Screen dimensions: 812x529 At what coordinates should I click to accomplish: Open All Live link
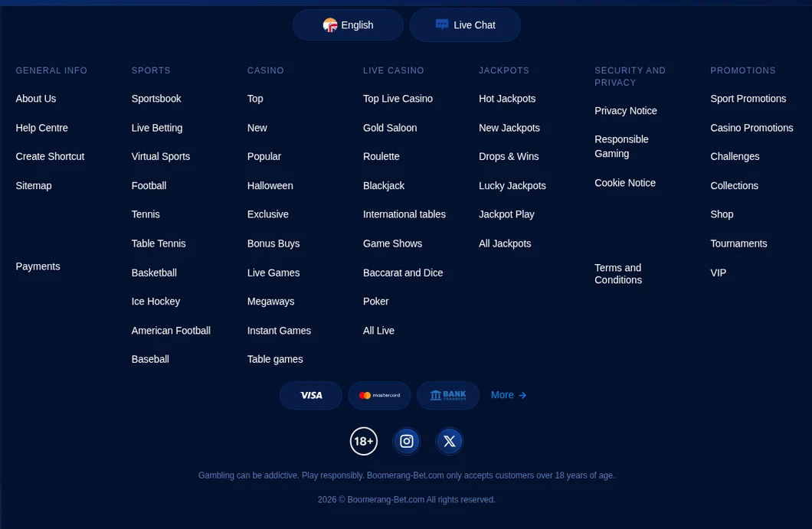[x=378, y=330]
